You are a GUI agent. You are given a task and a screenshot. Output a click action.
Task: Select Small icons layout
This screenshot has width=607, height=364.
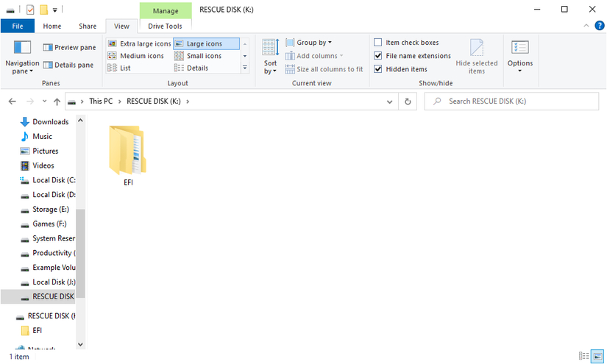[x=198, y=56]
